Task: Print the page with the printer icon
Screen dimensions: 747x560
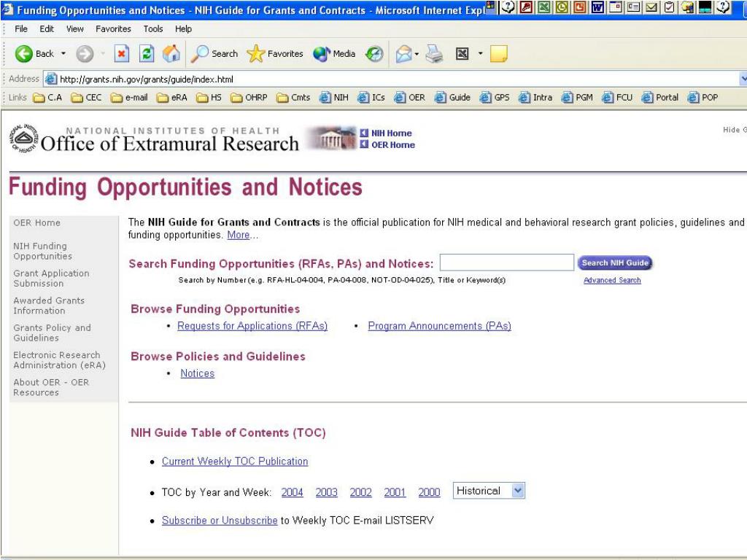Action: 434,54
